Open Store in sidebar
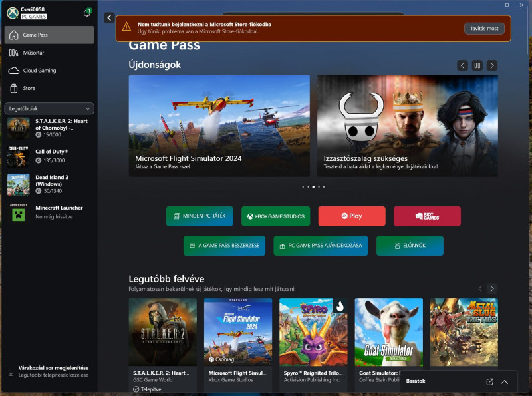 (49, 88)
